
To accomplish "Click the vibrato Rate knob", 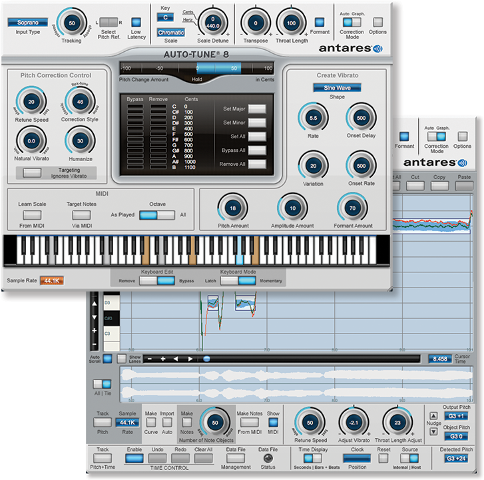I will coord(313,118).
